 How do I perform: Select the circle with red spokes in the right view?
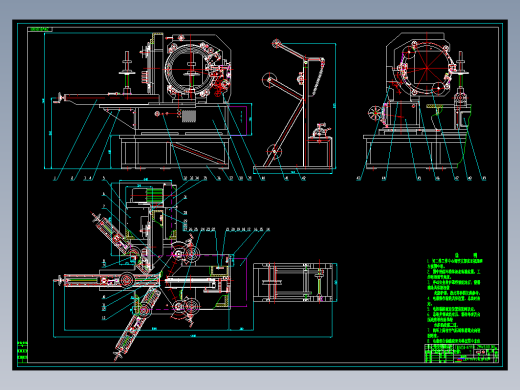click(x=427, y=68)
